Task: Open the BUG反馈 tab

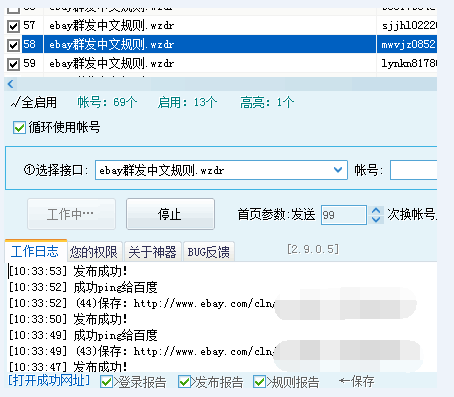Action: coord(209,252)
